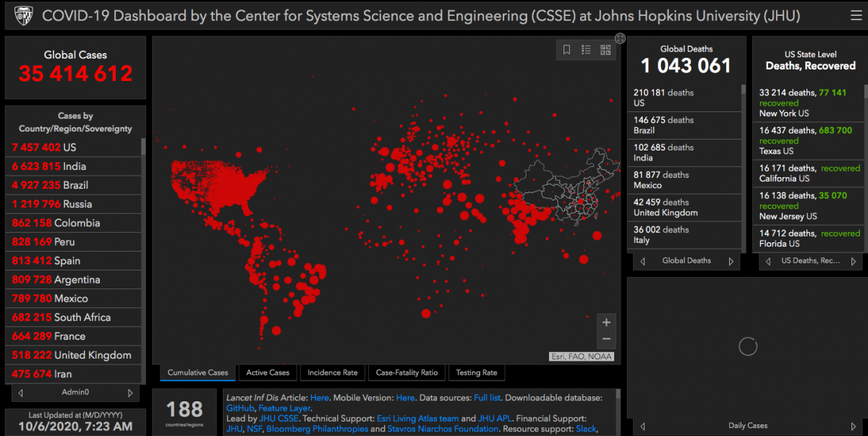This screenshot has height=436, width=868.
Task: Show previous panel before Global Deaths
Action: pyautogui.click(x=642, y=261)
